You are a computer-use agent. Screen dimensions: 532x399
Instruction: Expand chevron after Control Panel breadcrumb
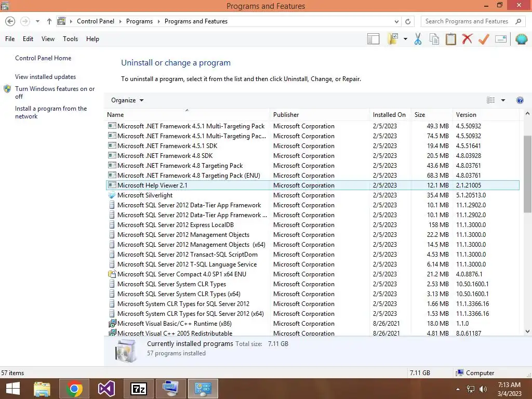[x=120, y=21]
